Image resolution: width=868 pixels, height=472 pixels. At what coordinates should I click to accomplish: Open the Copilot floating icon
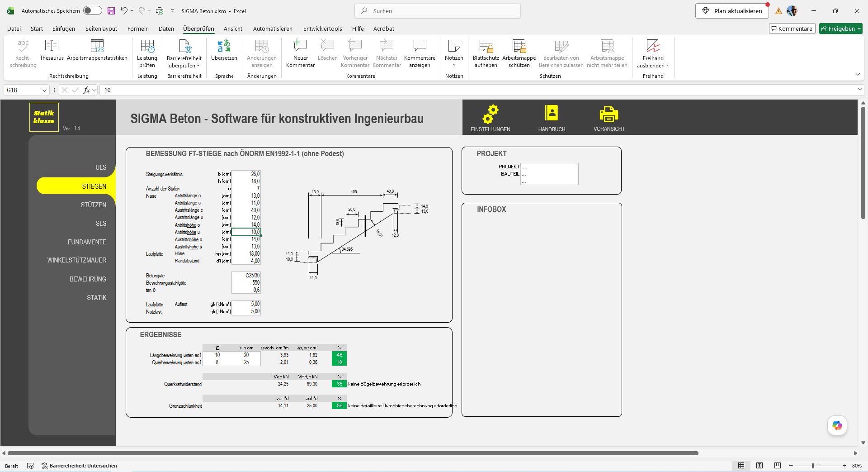[837, 425]
